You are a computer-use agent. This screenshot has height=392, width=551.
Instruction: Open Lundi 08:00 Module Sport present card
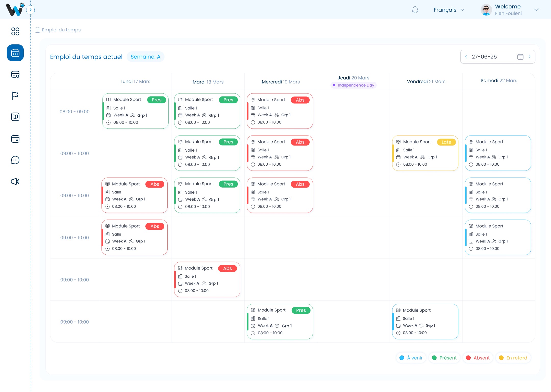135,111
